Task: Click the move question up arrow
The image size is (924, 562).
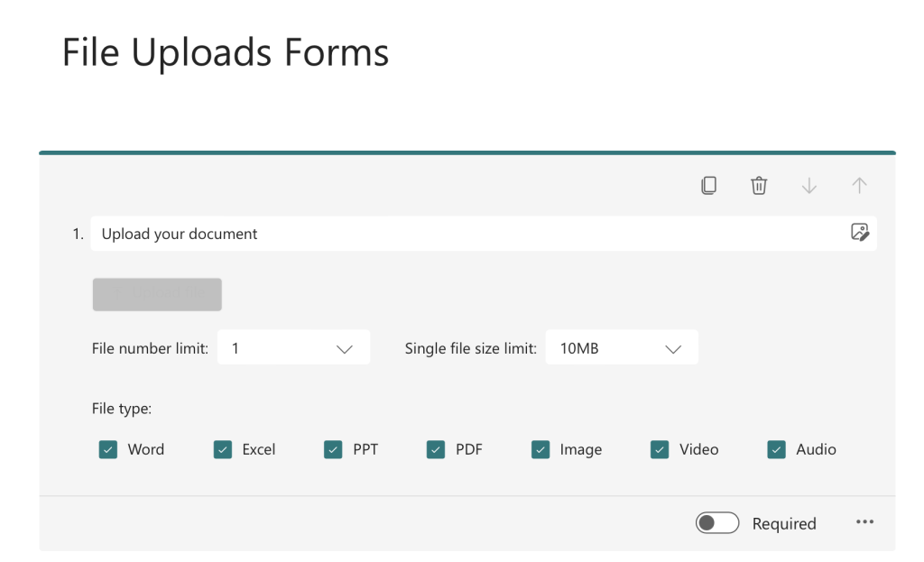Action: click(859, 185)
